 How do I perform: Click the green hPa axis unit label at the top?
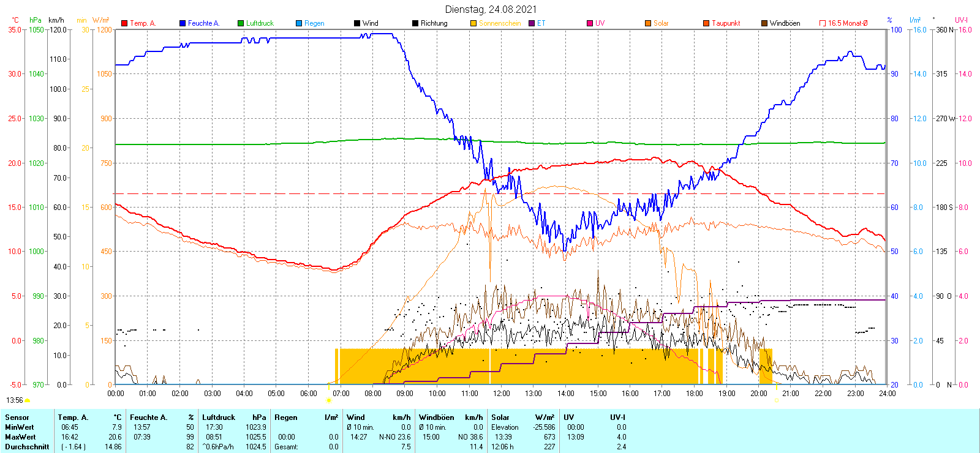(x=36, y=20)
